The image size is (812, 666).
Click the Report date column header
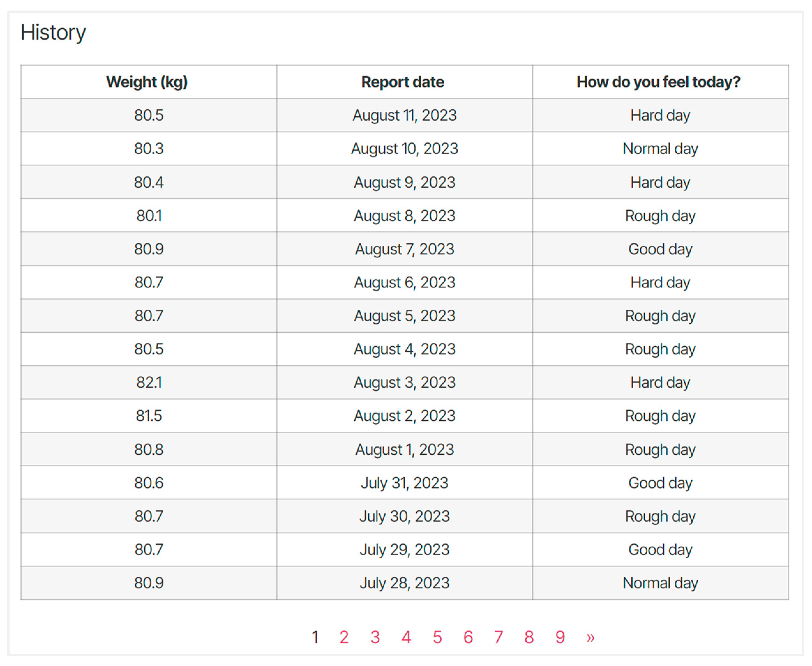(403, 82)
